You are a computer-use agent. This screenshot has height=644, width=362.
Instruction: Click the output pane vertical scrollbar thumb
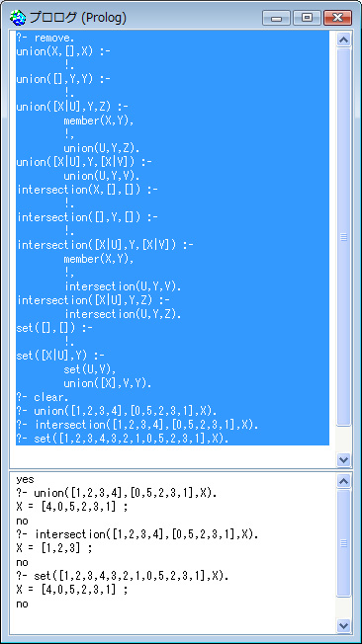click(x=343, y=543)
